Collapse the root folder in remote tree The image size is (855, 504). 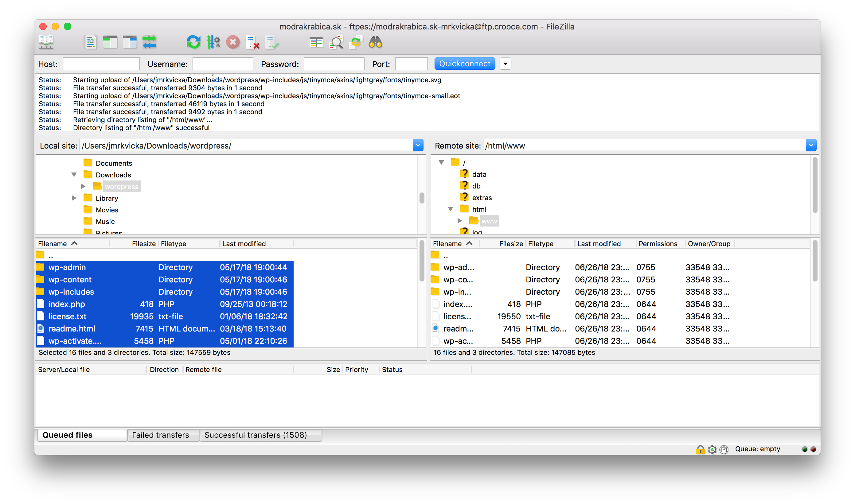[x=441, y=162]
